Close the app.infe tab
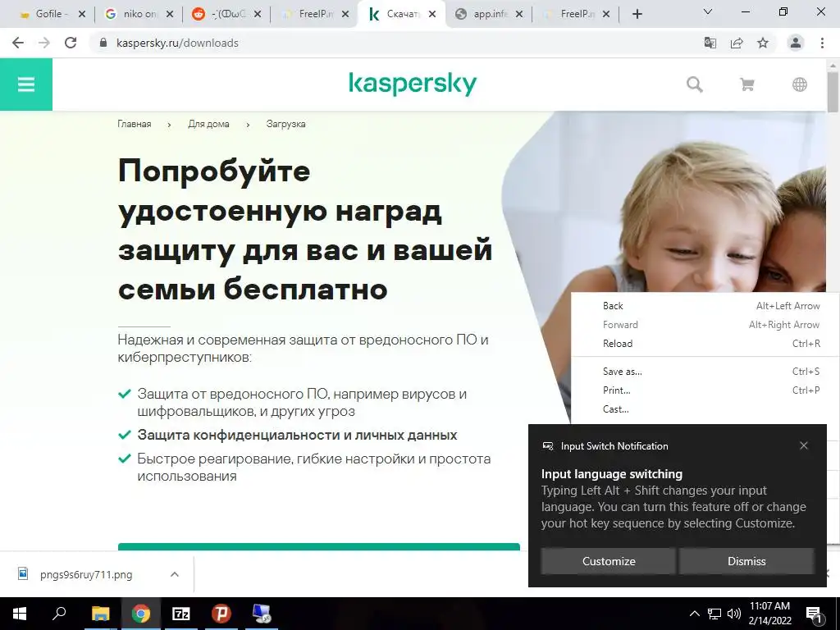This screenshot has height=630, width=840. pyautogui.click(x=519, y=14)
